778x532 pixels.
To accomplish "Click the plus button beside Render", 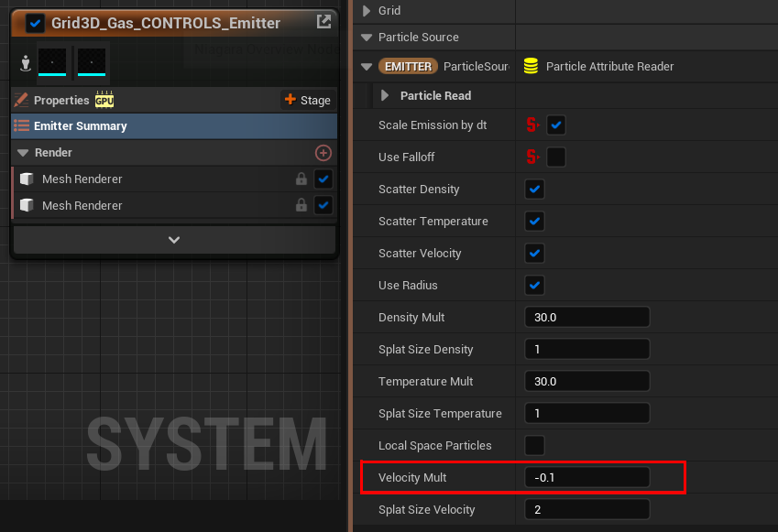I will [x=323, y=153].
